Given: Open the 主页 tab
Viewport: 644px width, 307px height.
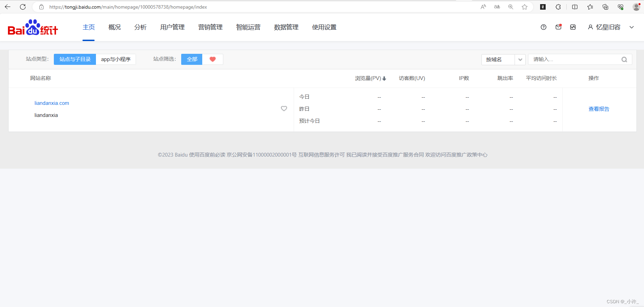Looking at the screenshot, I should coord(89,27).
